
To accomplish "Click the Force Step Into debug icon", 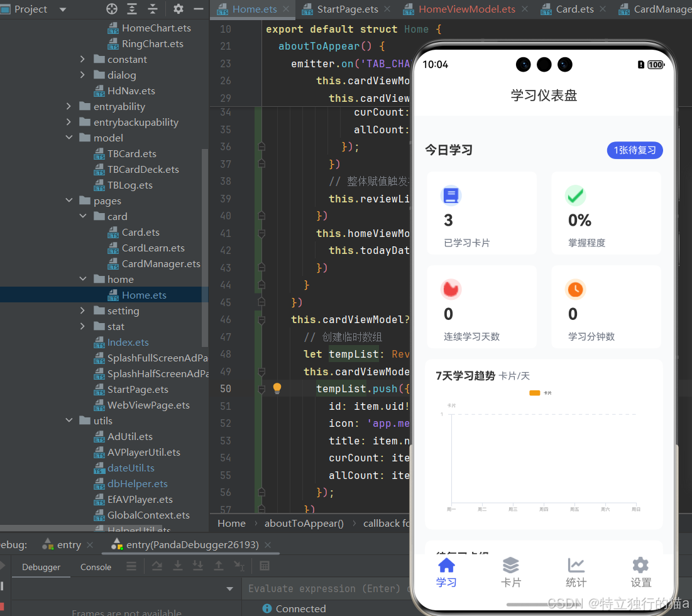I will pos(198,566).
